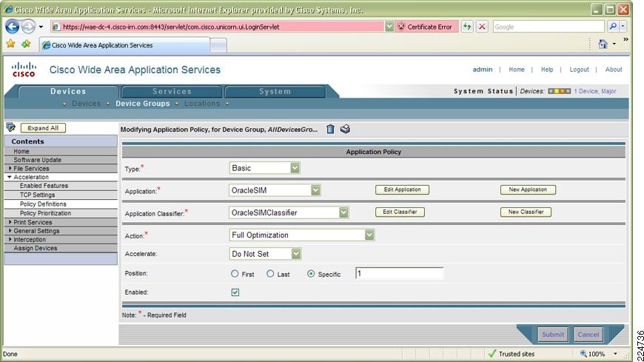Viewport: 644px width, 362px height.
Task: Open a new blank browser tab
Action: (218, 46)
